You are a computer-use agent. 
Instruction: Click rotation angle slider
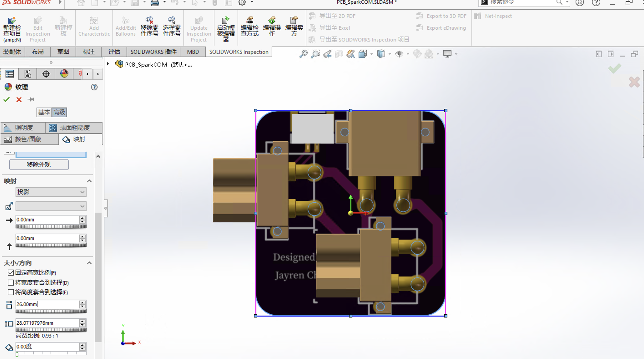click(51, 353)
